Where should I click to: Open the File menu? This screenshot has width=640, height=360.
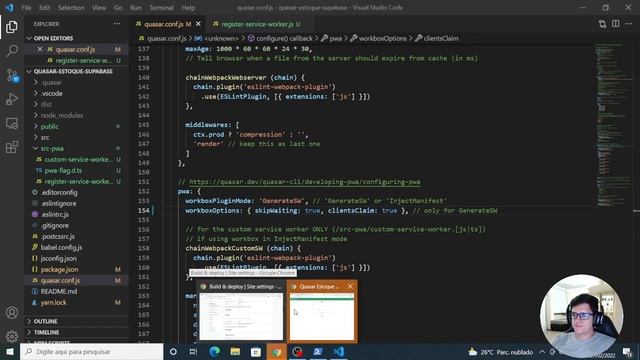[x=26, y=8]
